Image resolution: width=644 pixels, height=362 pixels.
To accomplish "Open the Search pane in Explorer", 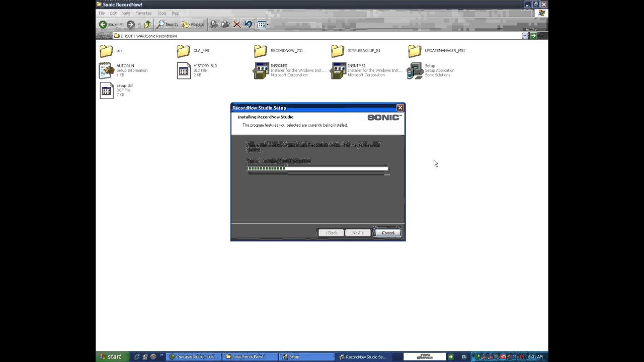I will [168, 24].
